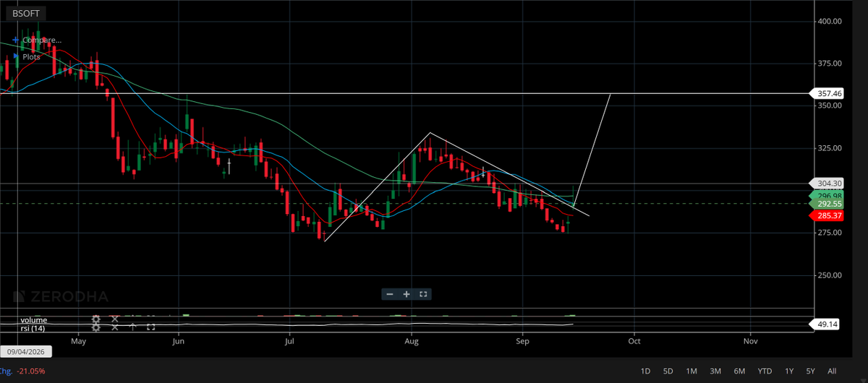Screen dimensions: 868x383
Task: Click the 375.00 y-axis label
Action: tap(829, 64)
